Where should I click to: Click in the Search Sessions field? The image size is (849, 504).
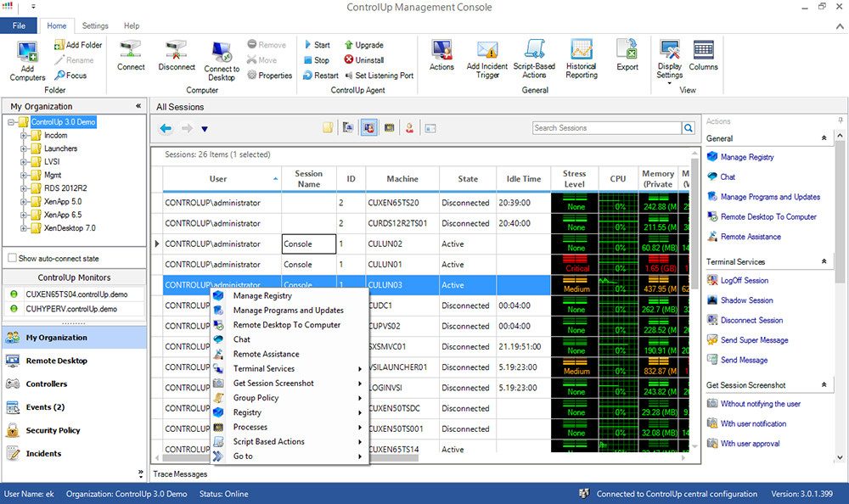(x=607, y=128)
